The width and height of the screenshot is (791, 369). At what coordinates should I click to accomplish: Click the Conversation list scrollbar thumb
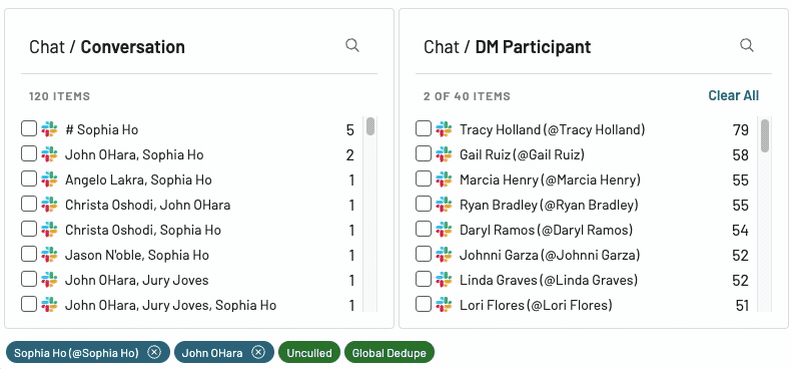pos(370,126)
